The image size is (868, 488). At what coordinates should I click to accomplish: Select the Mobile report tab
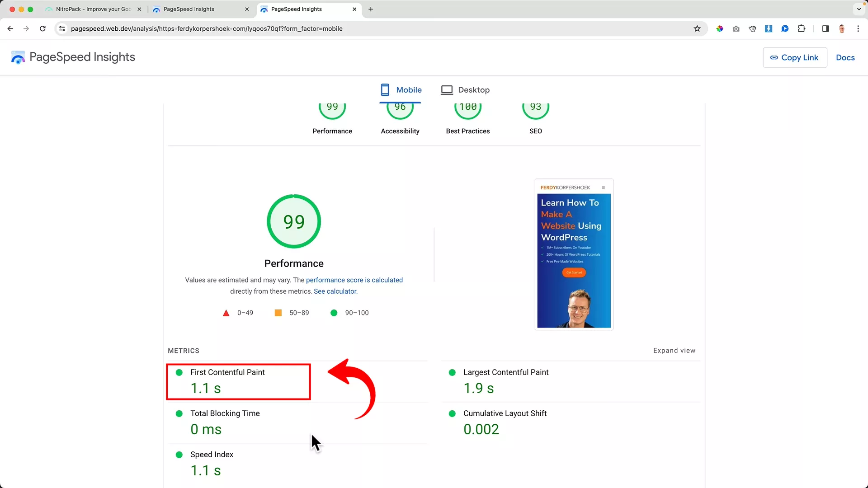pos(401,90)
